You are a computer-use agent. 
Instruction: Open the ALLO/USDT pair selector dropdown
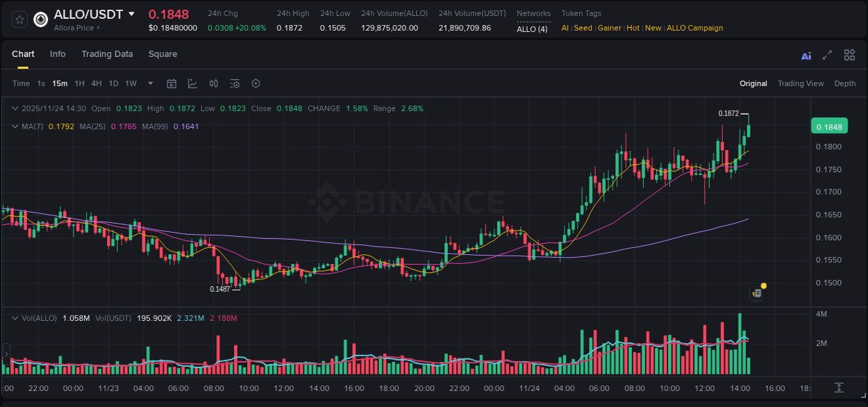click(130, 14)
